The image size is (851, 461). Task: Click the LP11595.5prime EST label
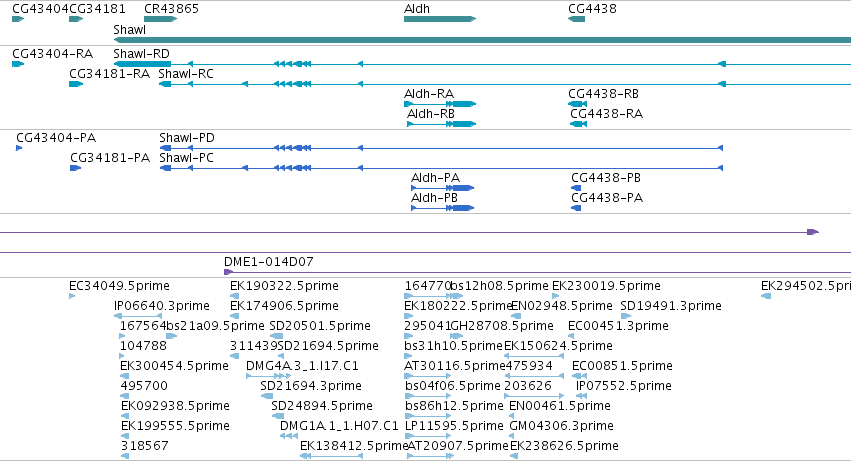point(454,427)
